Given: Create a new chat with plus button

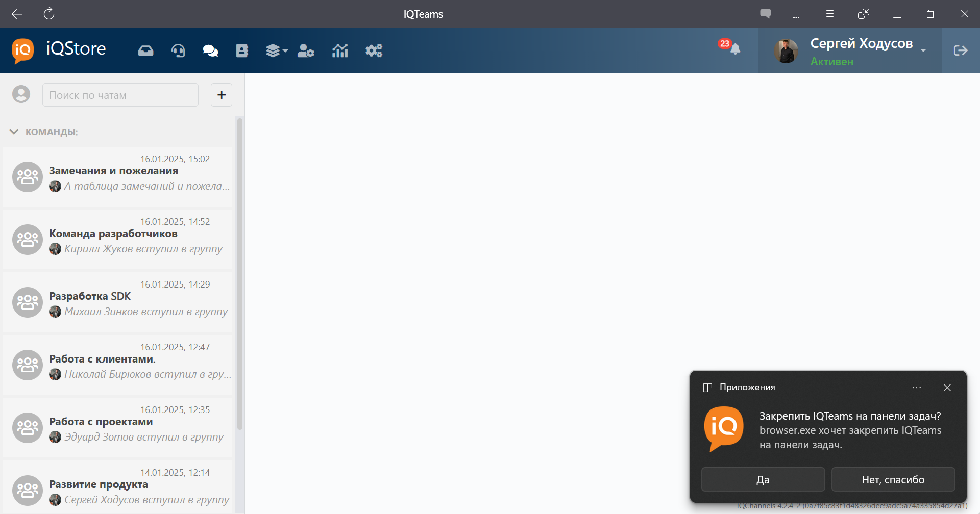Looking at the screenshot, I should coord(222,95).
